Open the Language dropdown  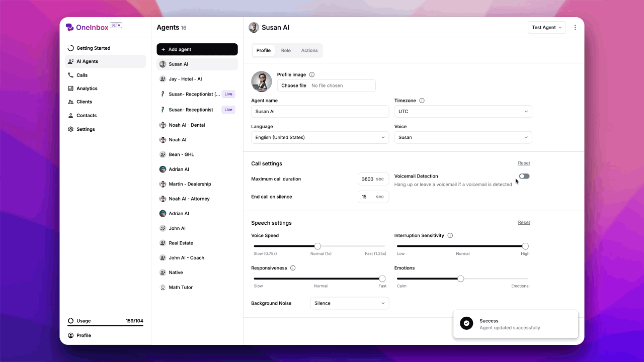[320, 137]
